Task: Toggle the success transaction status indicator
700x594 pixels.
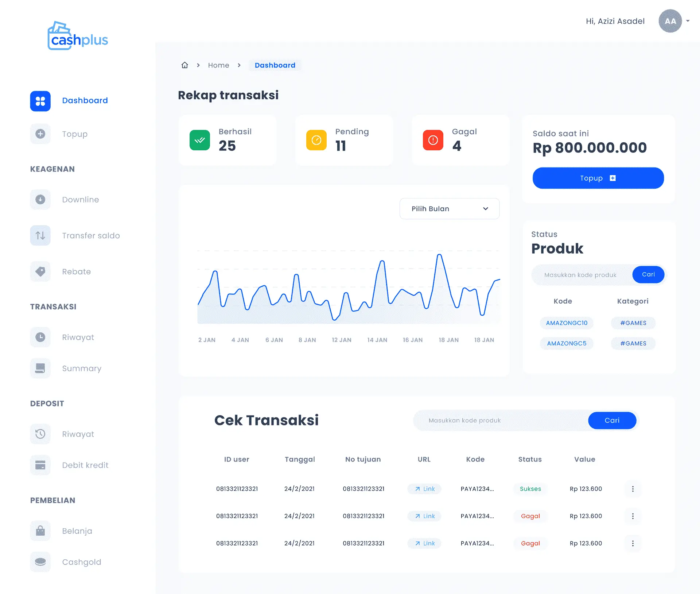Action: coord(199,140)
